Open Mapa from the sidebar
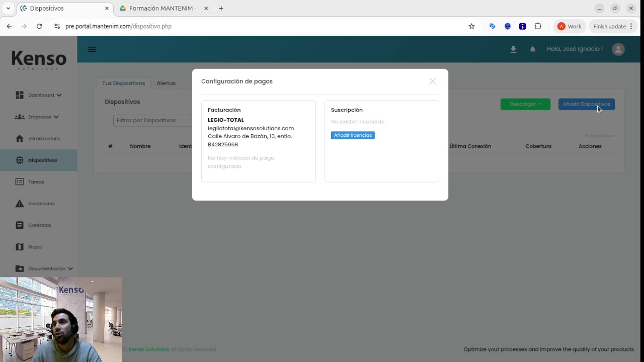Image resolution: width=644 pixels, height=362 pixels. pos(35,247)
